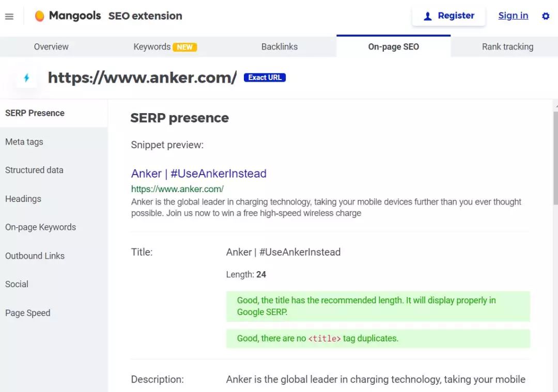
Task: Click the Sign in link
Action: [x=513, y=15]
